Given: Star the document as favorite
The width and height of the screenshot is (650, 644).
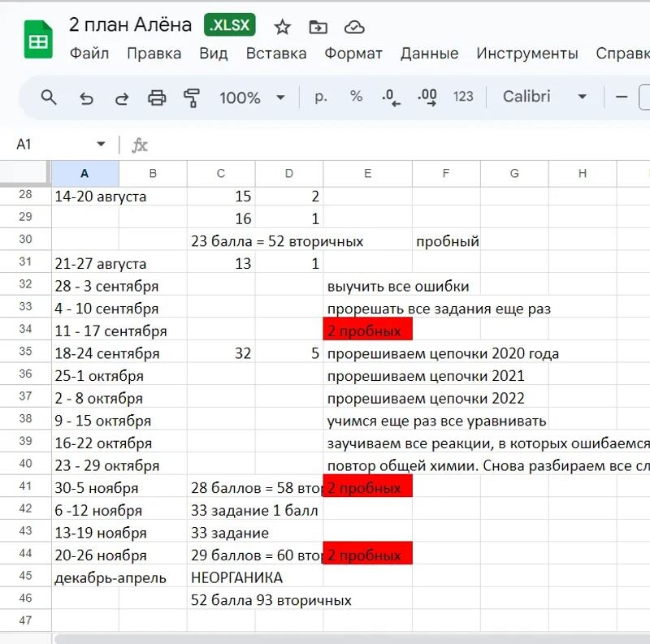Looking at the screenshot, I should (282, 28).
